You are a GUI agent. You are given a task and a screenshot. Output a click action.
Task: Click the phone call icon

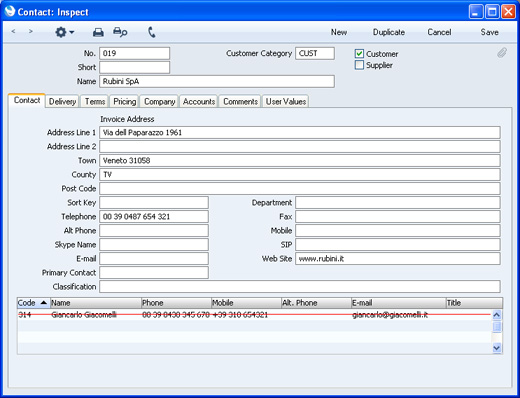click(152, 32)
